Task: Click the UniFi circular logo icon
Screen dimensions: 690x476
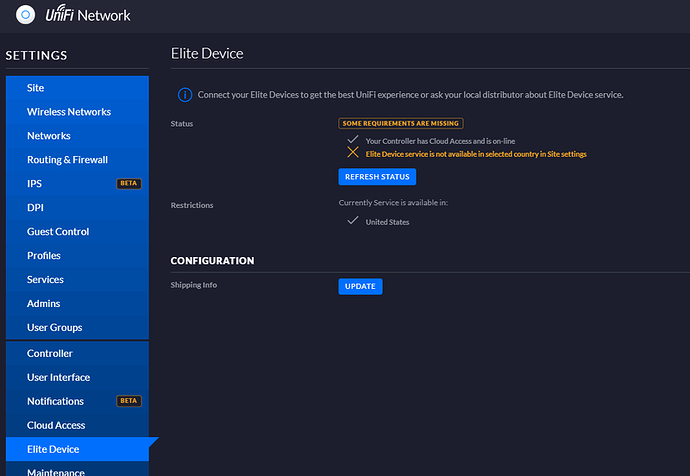Action: (26, 15)
